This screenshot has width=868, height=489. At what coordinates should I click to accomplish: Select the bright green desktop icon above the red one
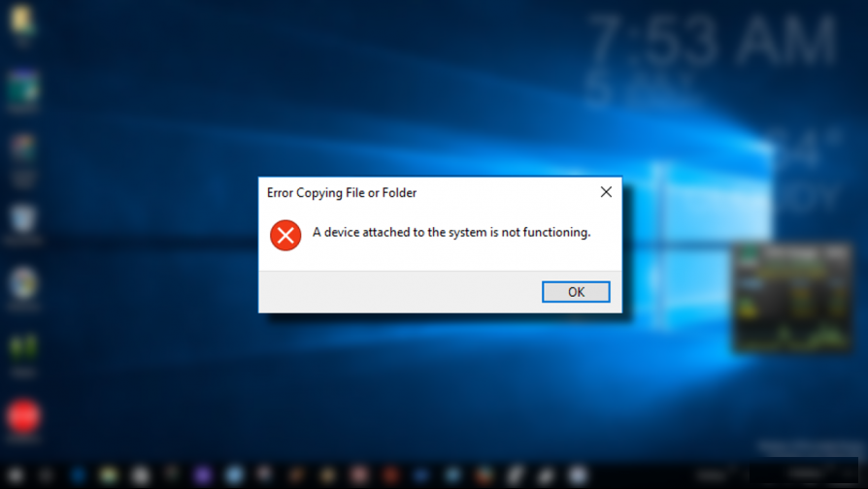tap(23, 347)
